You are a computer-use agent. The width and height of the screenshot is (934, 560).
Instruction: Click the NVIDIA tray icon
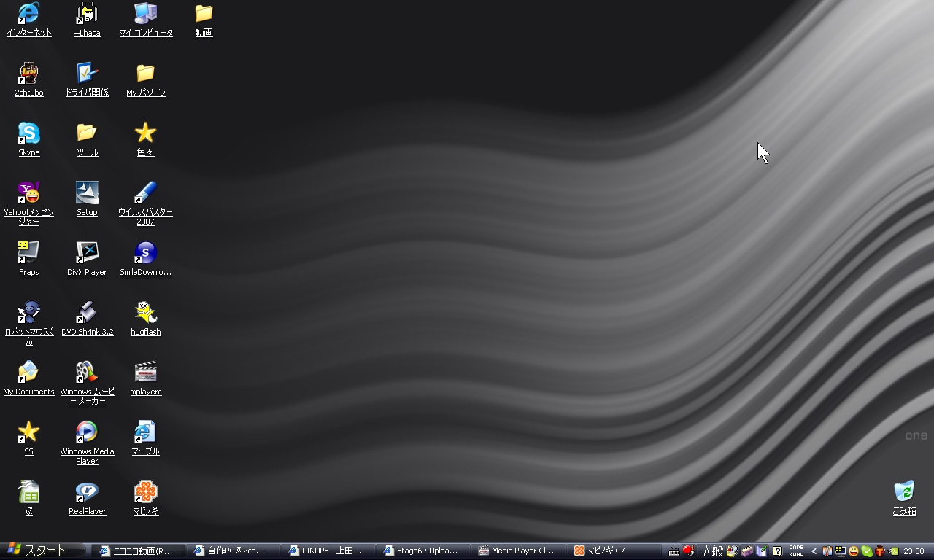tap(893, 551)
